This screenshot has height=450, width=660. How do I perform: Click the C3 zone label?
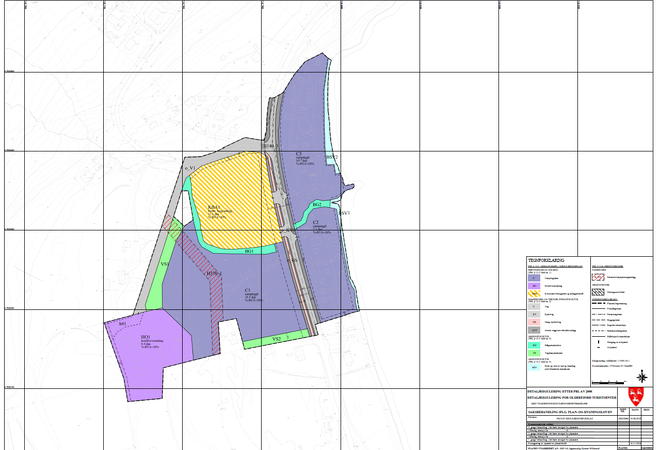[x=299, y=153]
